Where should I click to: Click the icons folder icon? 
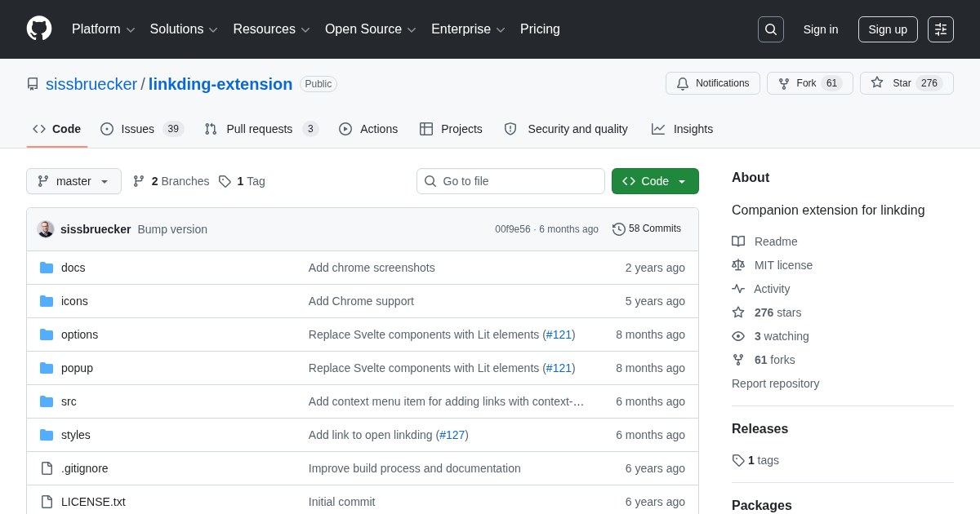pyautogui.click(x=47, y=301)
